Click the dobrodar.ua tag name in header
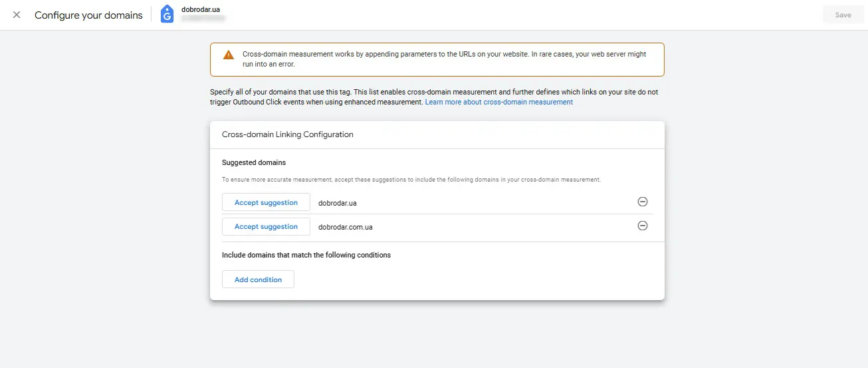The image size is (868, 368). [201, 9]
